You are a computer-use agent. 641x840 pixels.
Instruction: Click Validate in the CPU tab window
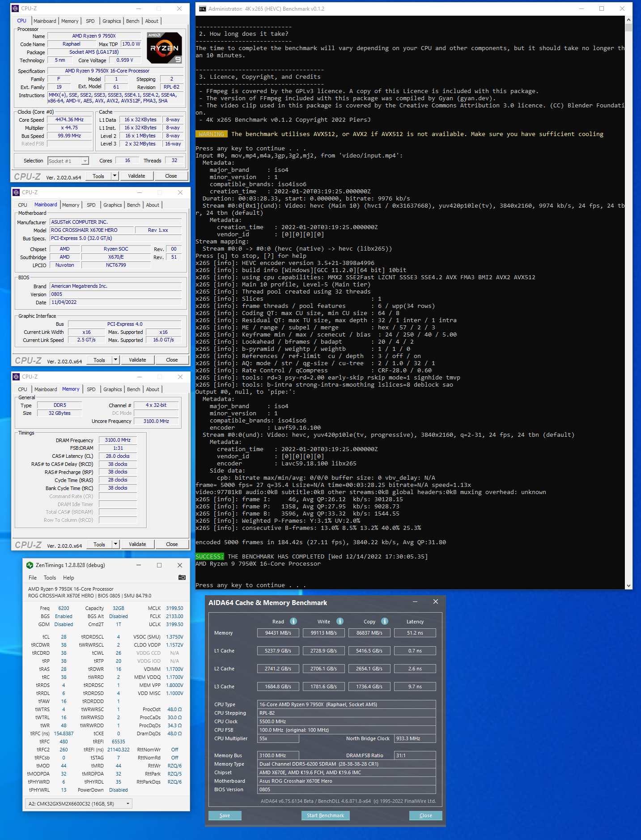[x=136, y=176]
